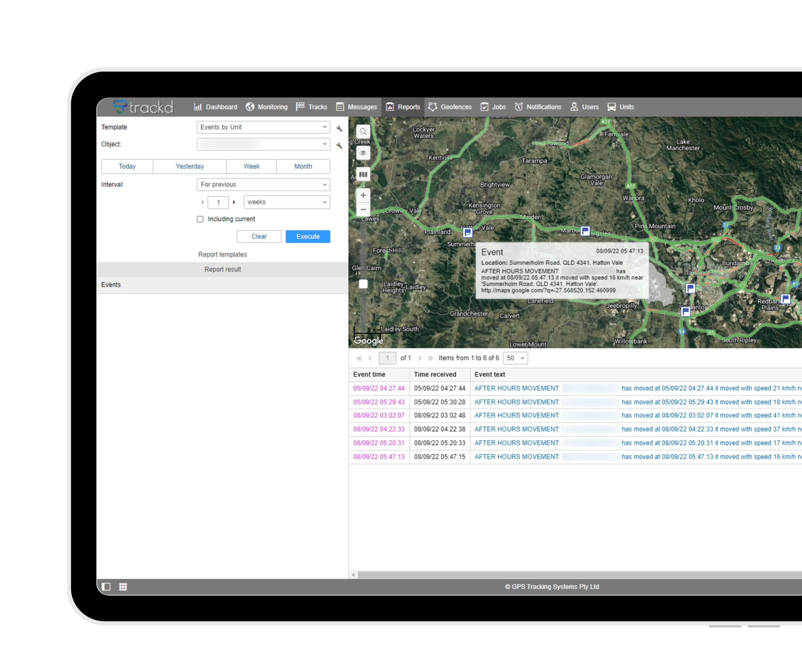Zoom out with the map minus button
Image resolution: width=802 pixels, height=672 pixels.
(x=363, y=209)
